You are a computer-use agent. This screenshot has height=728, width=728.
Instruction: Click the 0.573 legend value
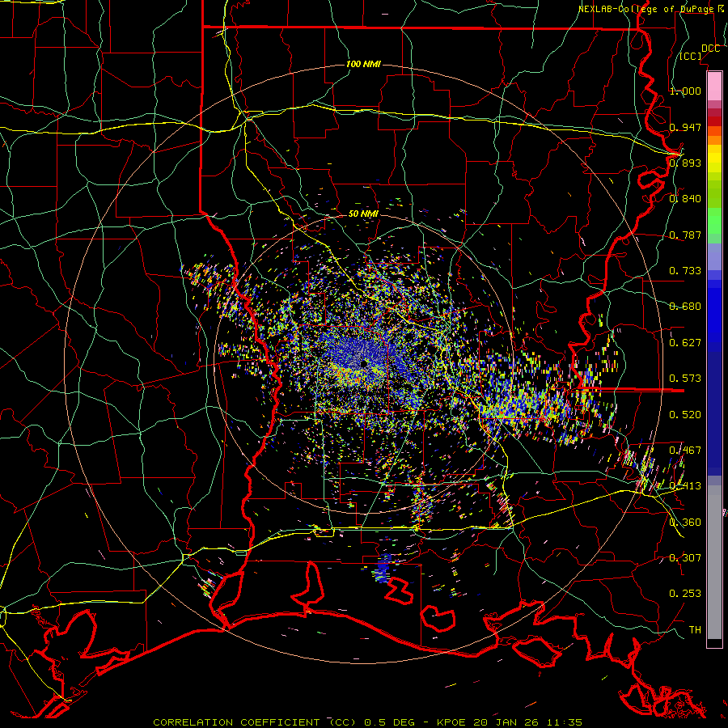click(685, 379)
